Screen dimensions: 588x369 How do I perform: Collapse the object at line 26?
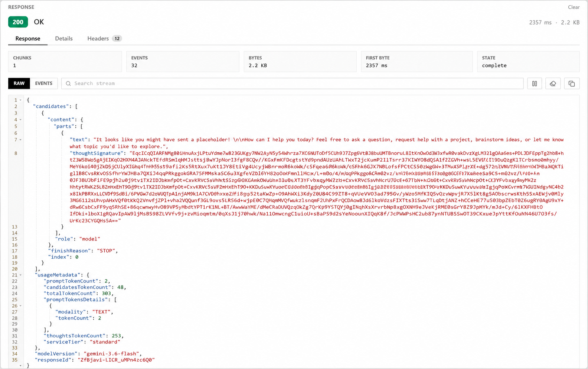coord(20,306)
